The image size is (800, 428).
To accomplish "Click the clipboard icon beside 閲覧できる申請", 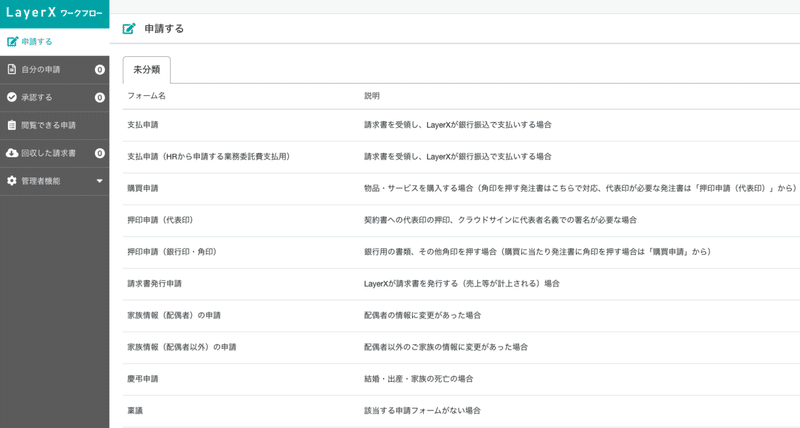I will point(12,125).
